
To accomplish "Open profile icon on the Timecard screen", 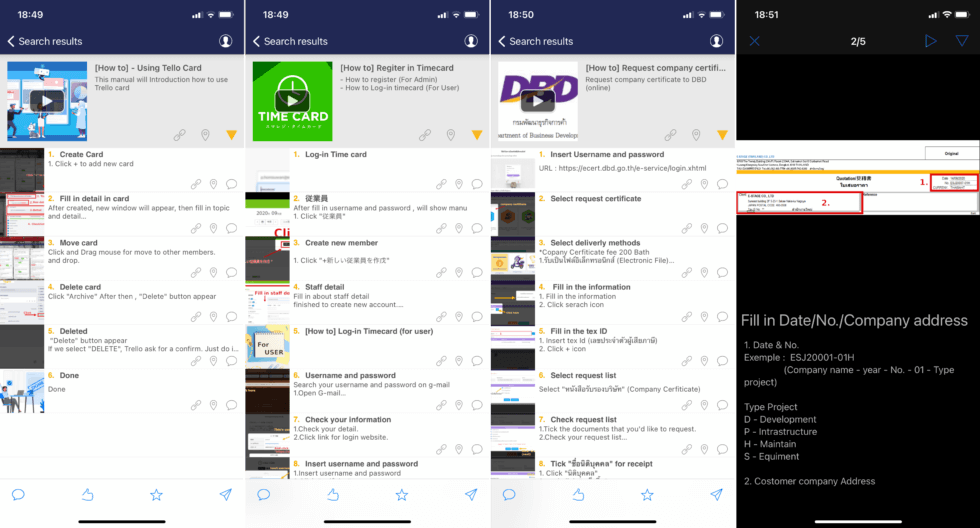I will [471, 41].
